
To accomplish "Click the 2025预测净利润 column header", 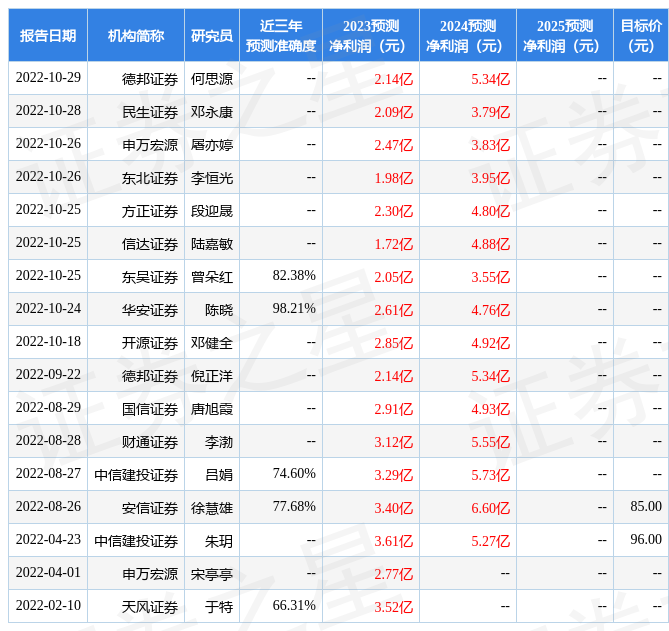I will coord(565,36).
